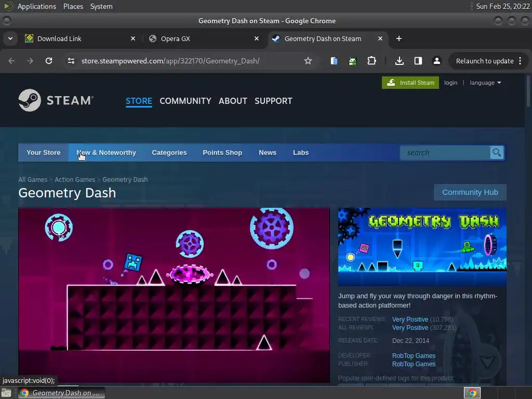Image resolution: width=532 pixels, height=399 pixels.
Task: Open the COMMUNITY menu
Action: 185,101
